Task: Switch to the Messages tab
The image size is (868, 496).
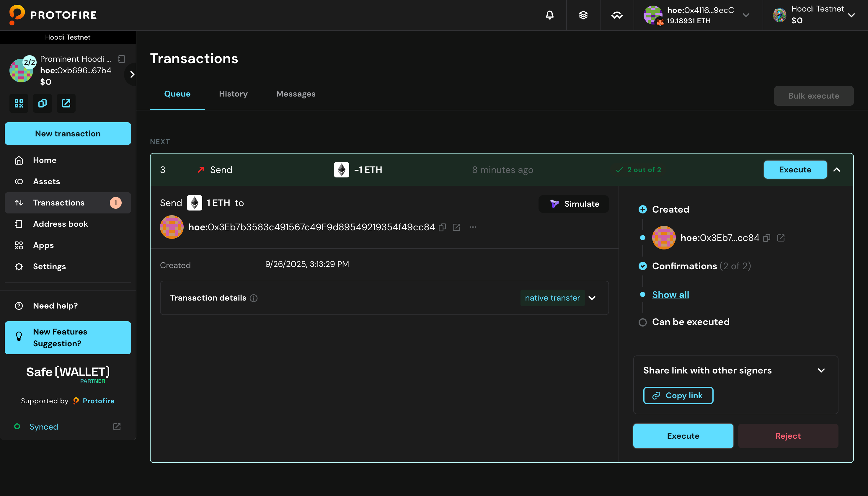Action: pyautogui.click(x=295, y=94)
